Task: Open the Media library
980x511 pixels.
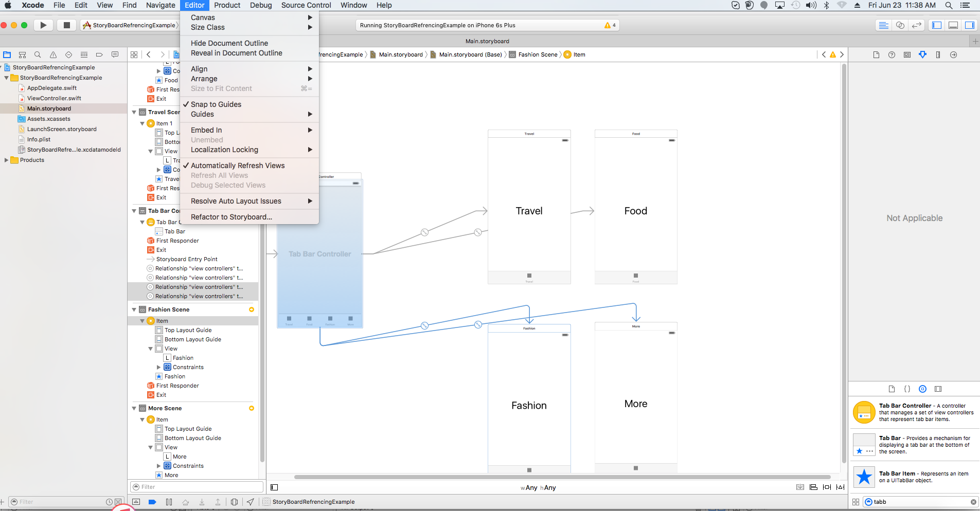Action: point(938,389)
